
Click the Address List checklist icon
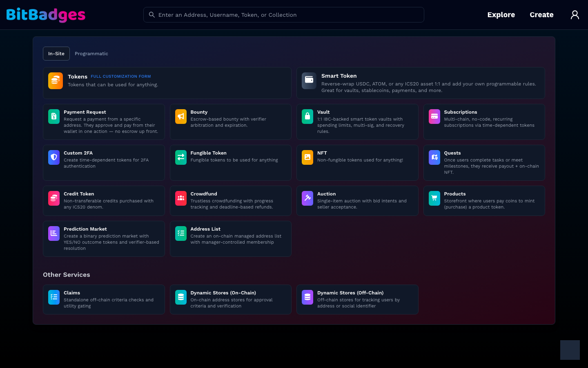(181, 233)
